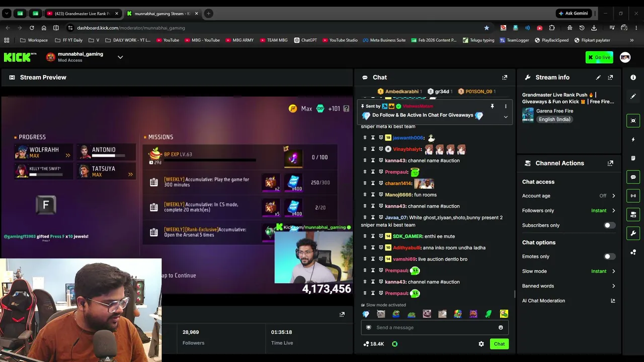The height and width of the screenshot is (362, 644).
Task: Open the emoji picker in the message box
Action: point(501,328)
